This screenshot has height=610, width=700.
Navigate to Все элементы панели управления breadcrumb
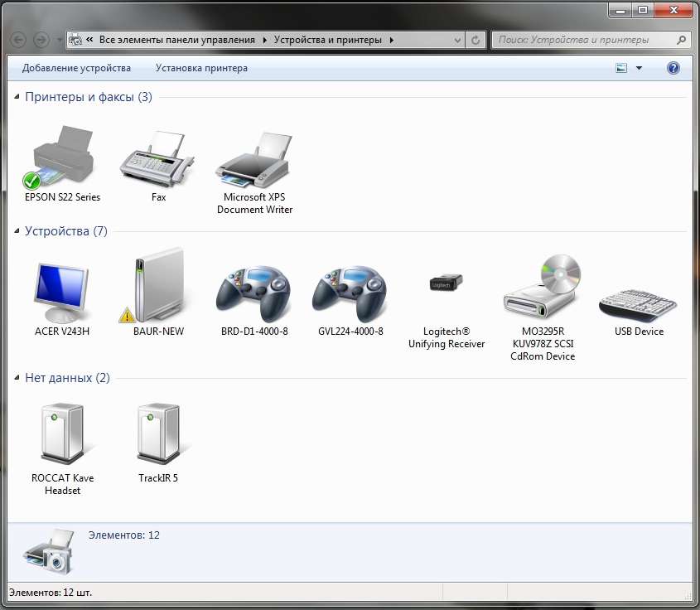(x=176, y=40)
